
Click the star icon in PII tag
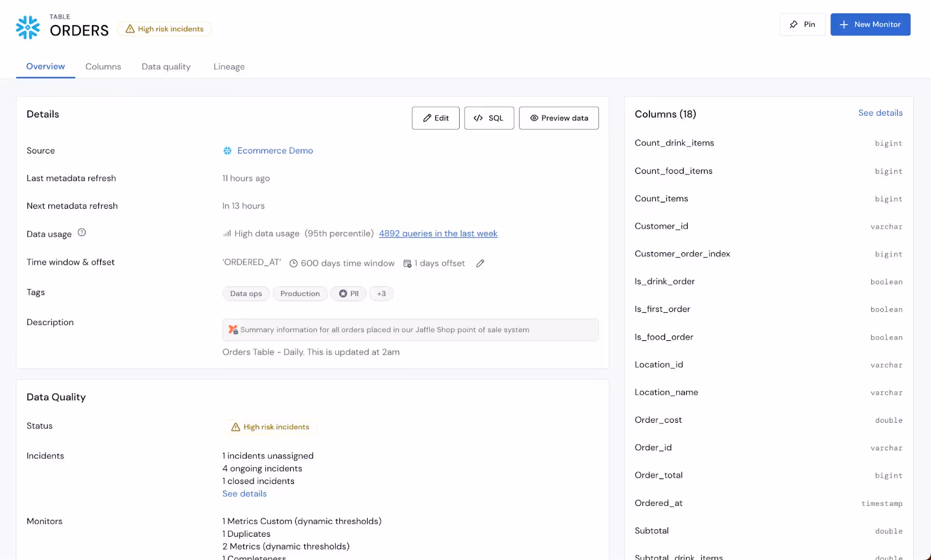click(x=343, y=294)
